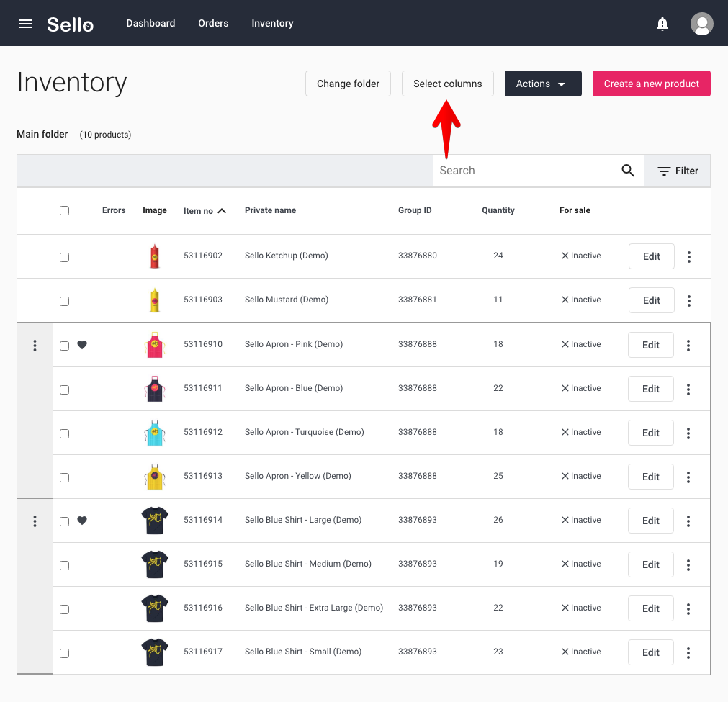Click the For sale column header

(575, 210)
